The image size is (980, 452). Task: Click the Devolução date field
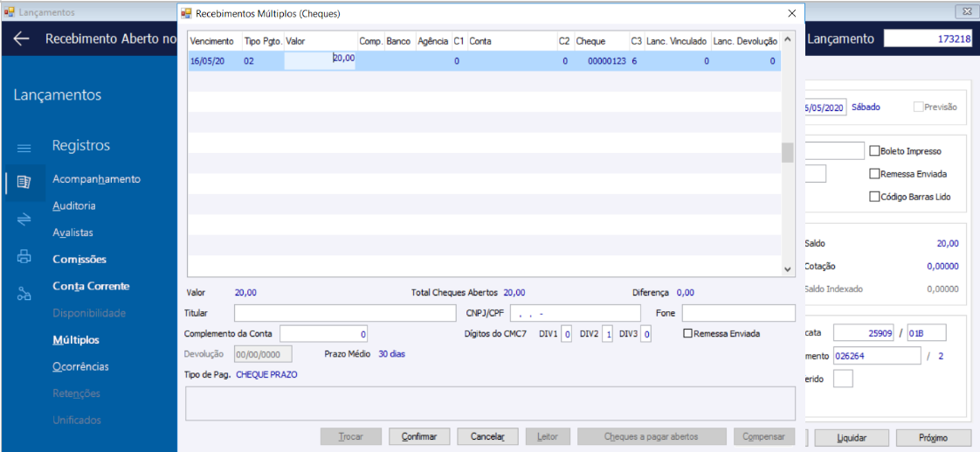click(263, 354)
